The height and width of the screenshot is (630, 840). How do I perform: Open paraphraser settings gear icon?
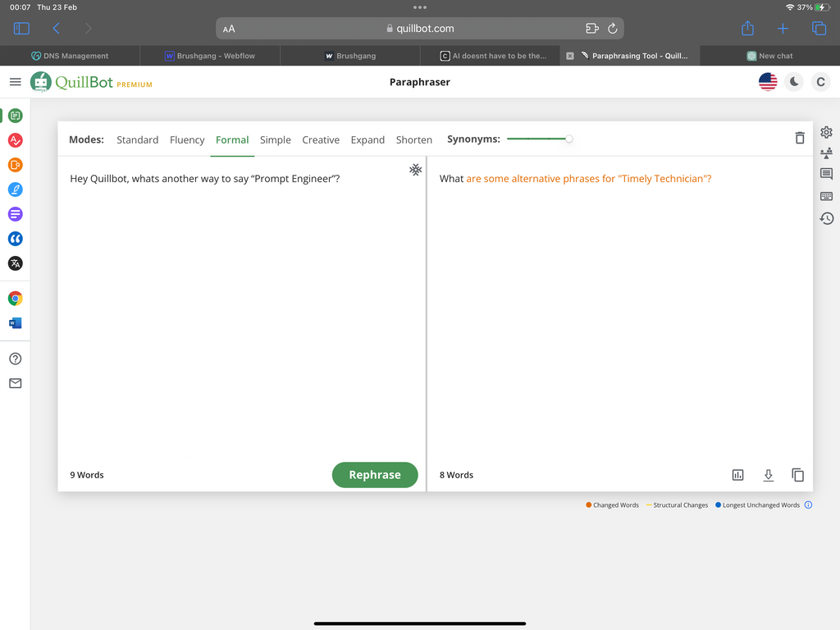tap(827, 132)
